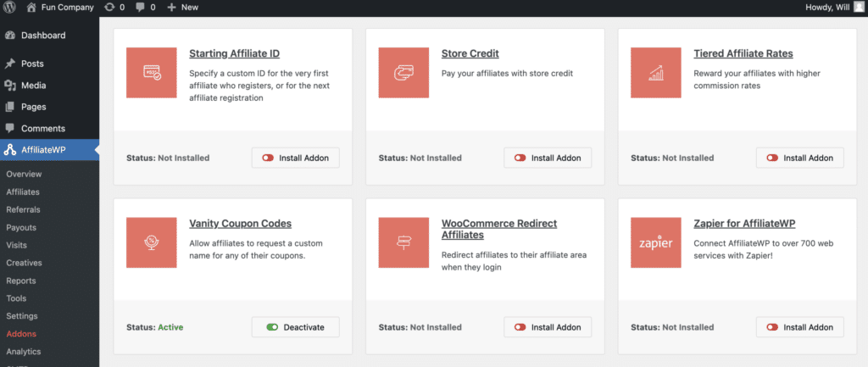
Task: Open the AffiliateWP menu
Action: tap(50, 150)
